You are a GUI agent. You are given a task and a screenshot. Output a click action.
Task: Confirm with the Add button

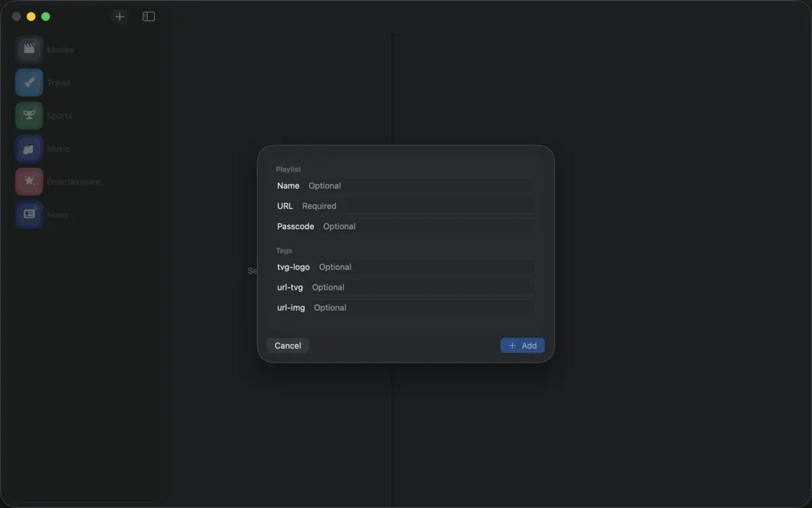coord(522,345)
